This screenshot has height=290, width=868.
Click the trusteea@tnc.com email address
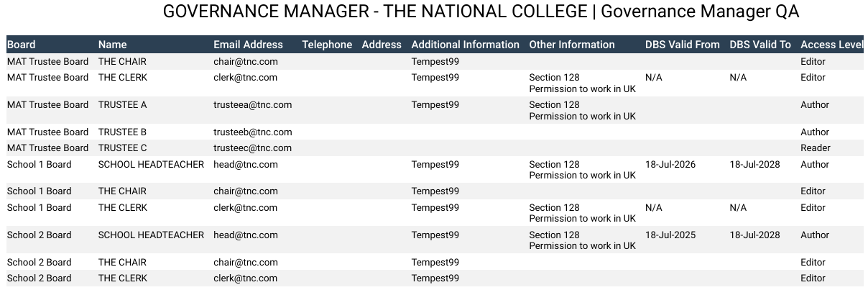pos(252,105)
